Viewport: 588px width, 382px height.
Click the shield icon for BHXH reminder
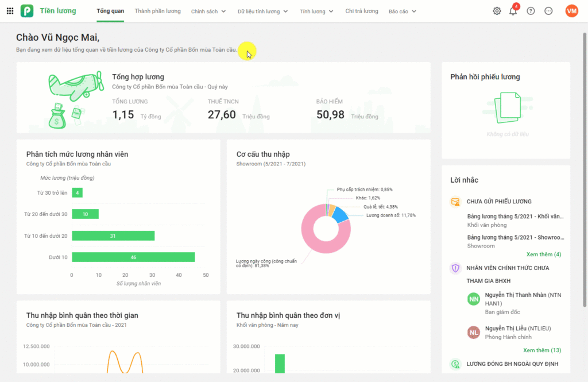click(x=455, y=268)
